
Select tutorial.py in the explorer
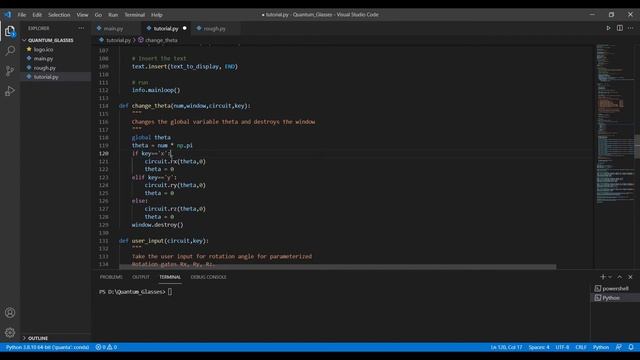[x=46, y=77]
